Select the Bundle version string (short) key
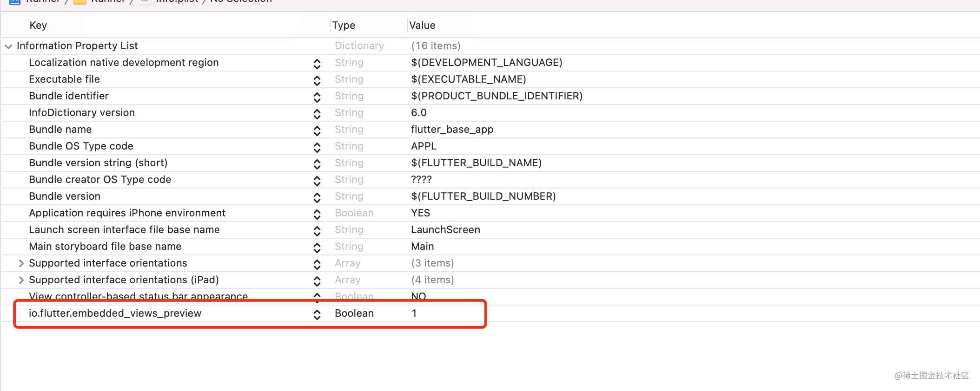Viewport: 980px width, 391px height. point(98,163)
